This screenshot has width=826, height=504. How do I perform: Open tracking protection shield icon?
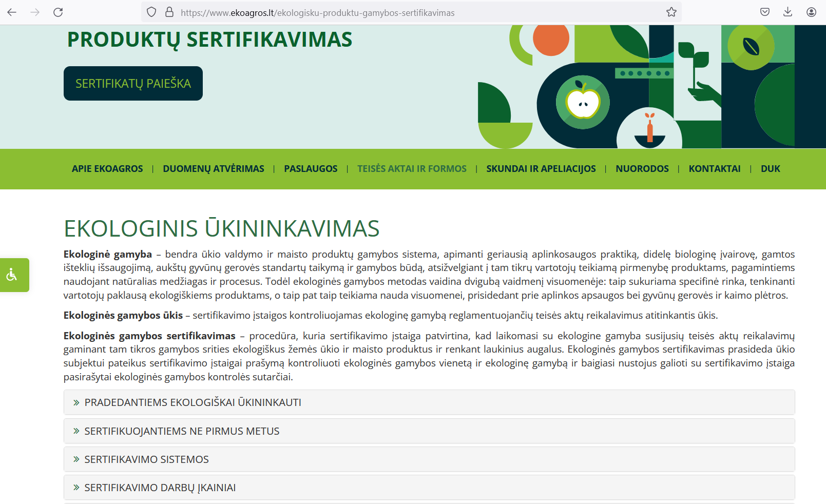151,12
